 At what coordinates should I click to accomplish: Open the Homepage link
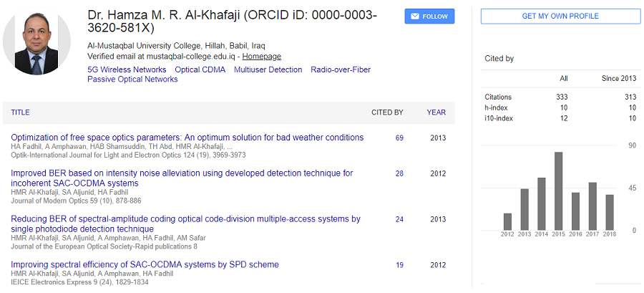tap(261, 57)
